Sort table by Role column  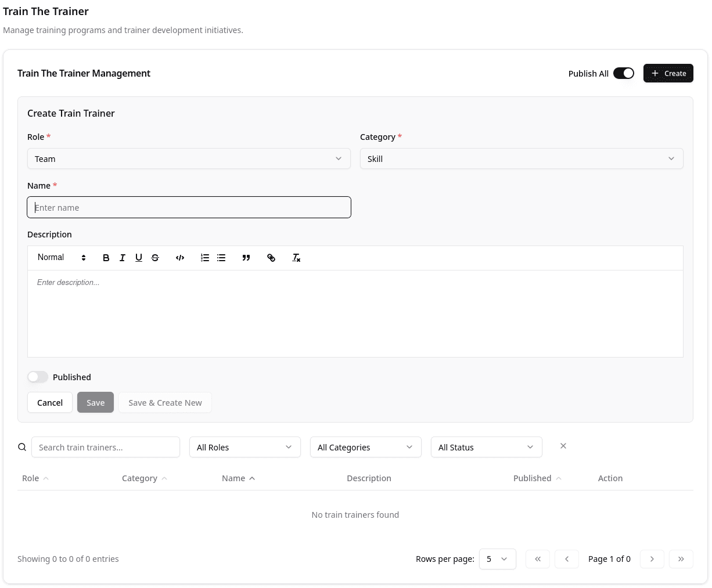coord(35,478)
